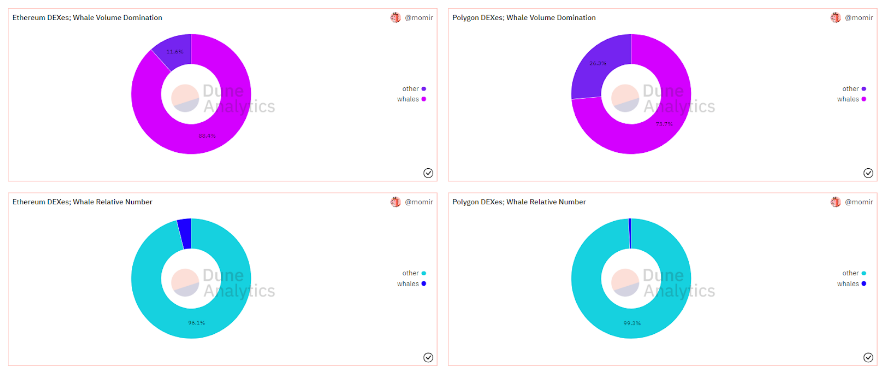
Task: Click the checkmark icon in Ethereum Whale Relative Number panel
Action: point(428,357)
